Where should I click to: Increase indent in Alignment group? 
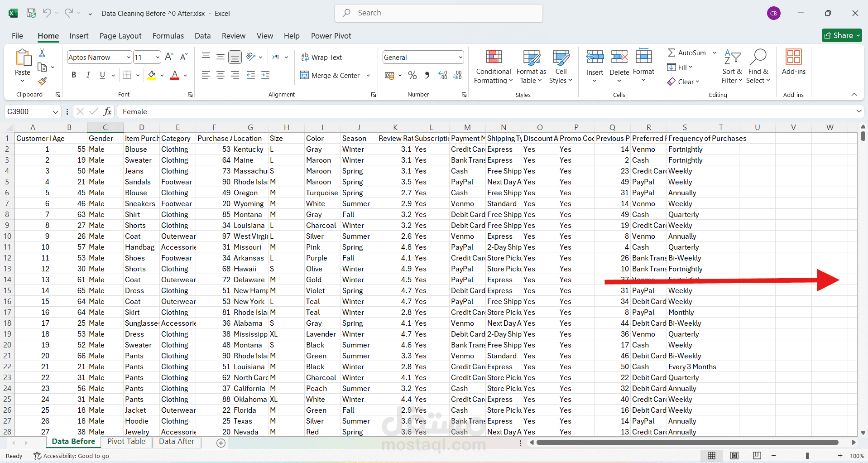[265, 75]
